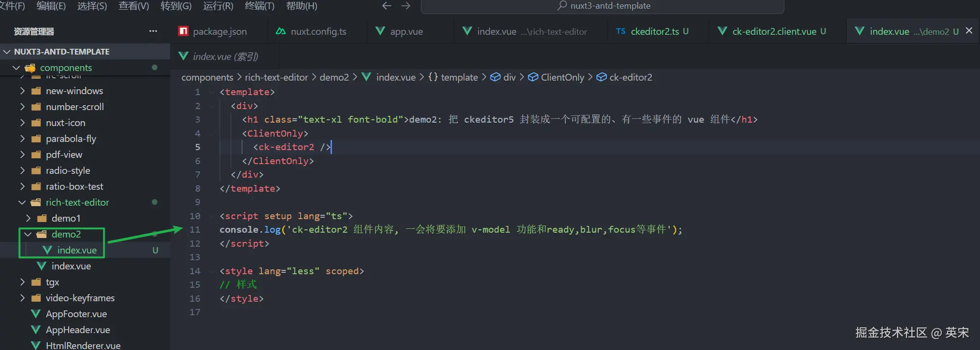Screen dimensions: 980x350
Task: Select the demo1 folder icon
Action: click(42, 218)
